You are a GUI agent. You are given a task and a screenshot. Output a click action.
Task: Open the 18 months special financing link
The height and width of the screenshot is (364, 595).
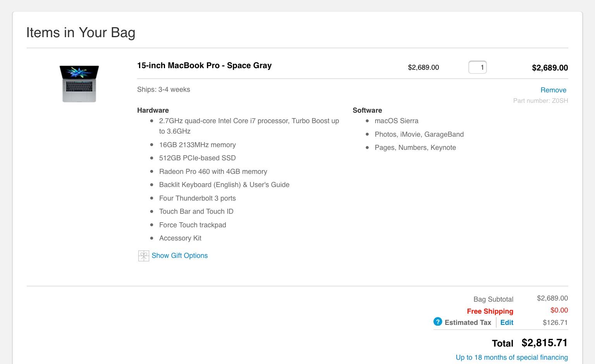tap(511, 357)
